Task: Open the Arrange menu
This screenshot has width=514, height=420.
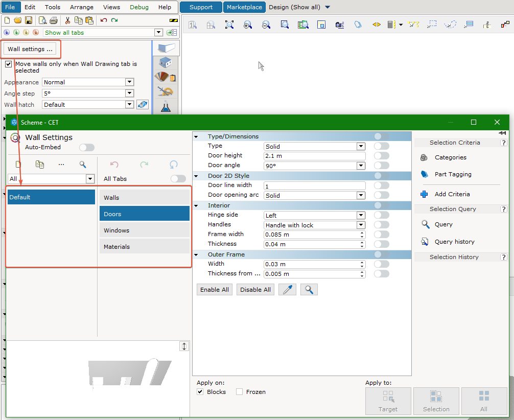Action: pyautogui.click(x=82, y=7)
